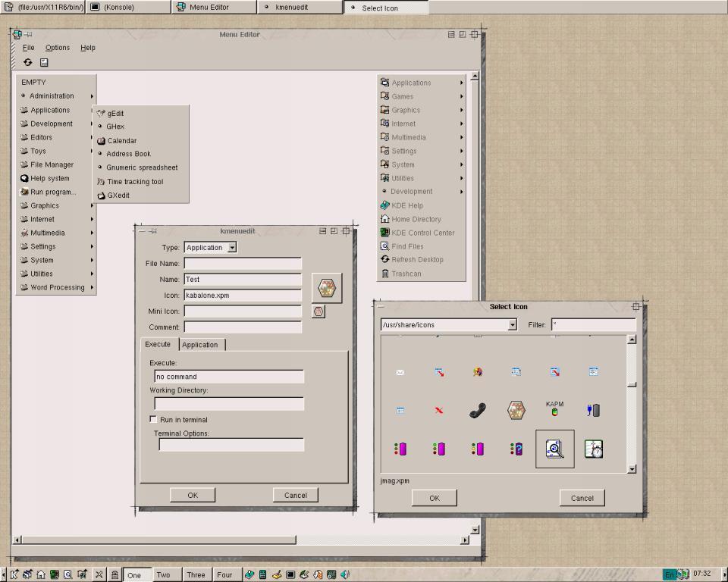Expand the Administration submenu
Screen dimensions: 728x582
pos(57,96)
